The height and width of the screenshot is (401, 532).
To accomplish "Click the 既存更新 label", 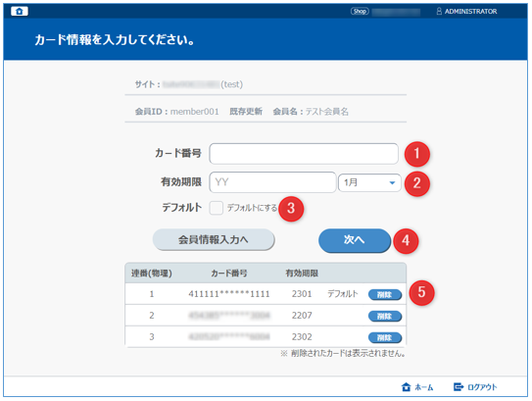I will click(x=246, y=112).
